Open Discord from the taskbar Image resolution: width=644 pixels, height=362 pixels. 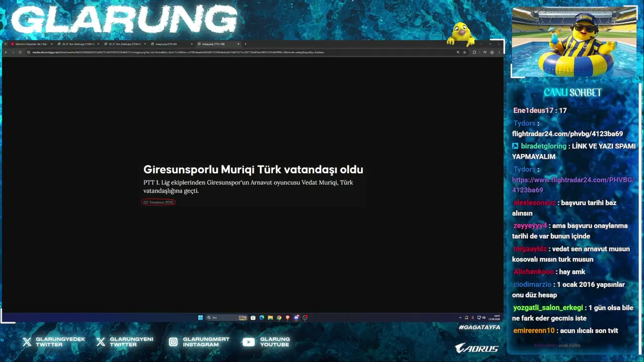[x=296, y=318]
